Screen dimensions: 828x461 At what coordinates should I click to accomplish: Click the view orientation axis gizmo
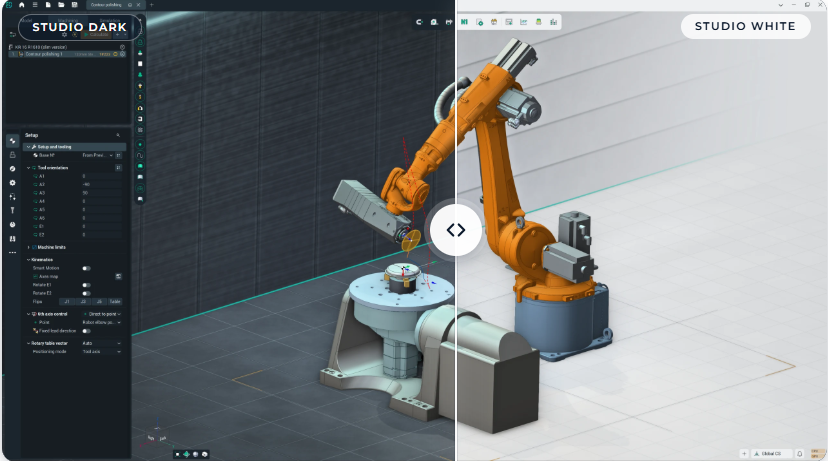157,434
